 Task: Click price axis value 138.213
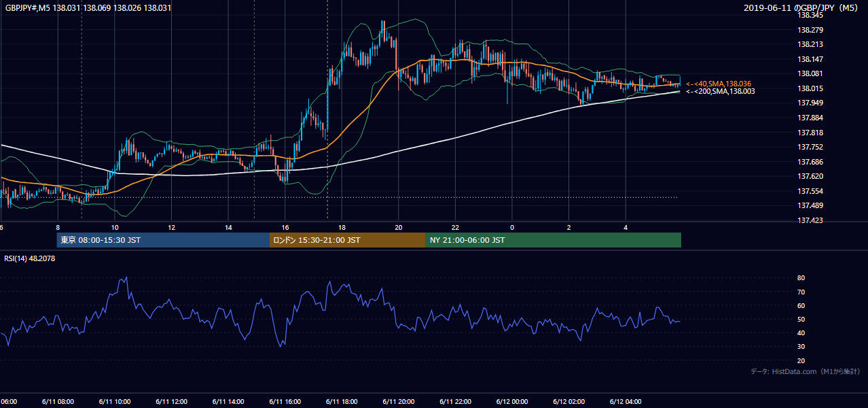[810, 45]
